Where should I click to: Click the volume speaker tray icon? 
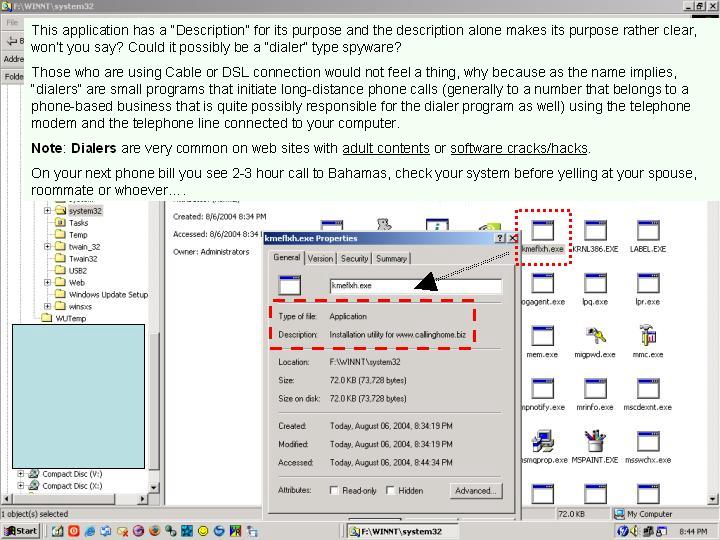coord(635,531)
